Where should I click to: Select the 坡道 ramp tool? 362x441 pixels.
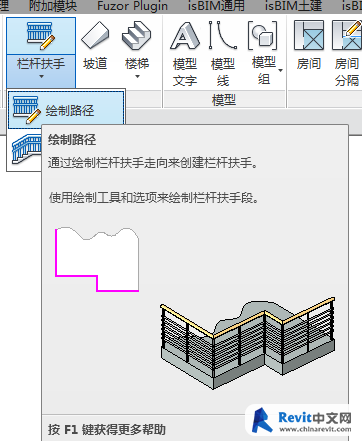coord(95,46)
